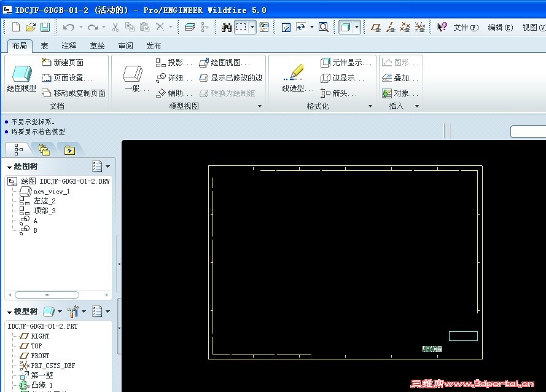Click Object (对象) insert button
This screenshot has width=546, height=392.
click(400, 93)
